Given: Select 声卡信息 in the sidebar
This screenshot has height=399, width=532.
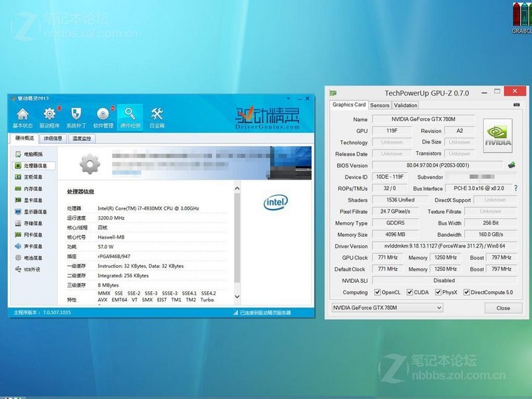Looking at the screenshot, I should 29,246.
